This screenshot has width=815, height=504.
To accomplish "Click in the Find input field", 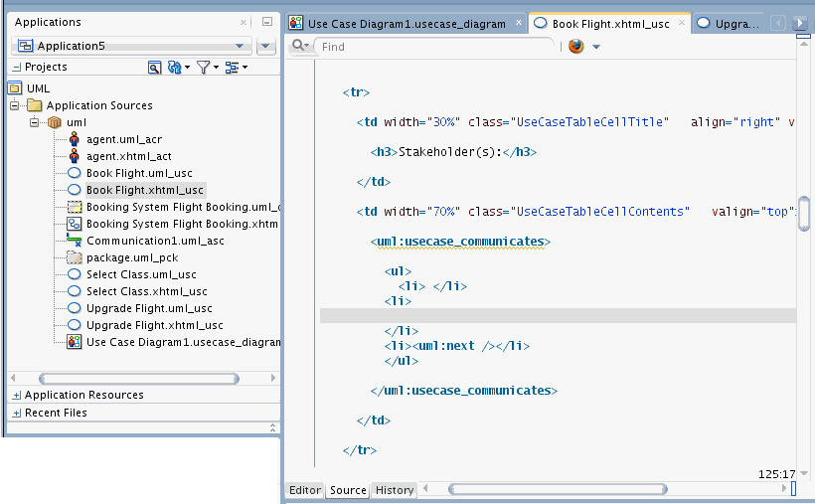I will coord(434,47).
